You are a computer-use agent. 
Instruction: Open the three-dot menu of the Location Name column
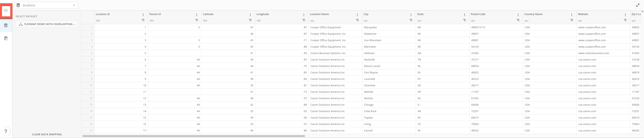(x=357, y=15)
